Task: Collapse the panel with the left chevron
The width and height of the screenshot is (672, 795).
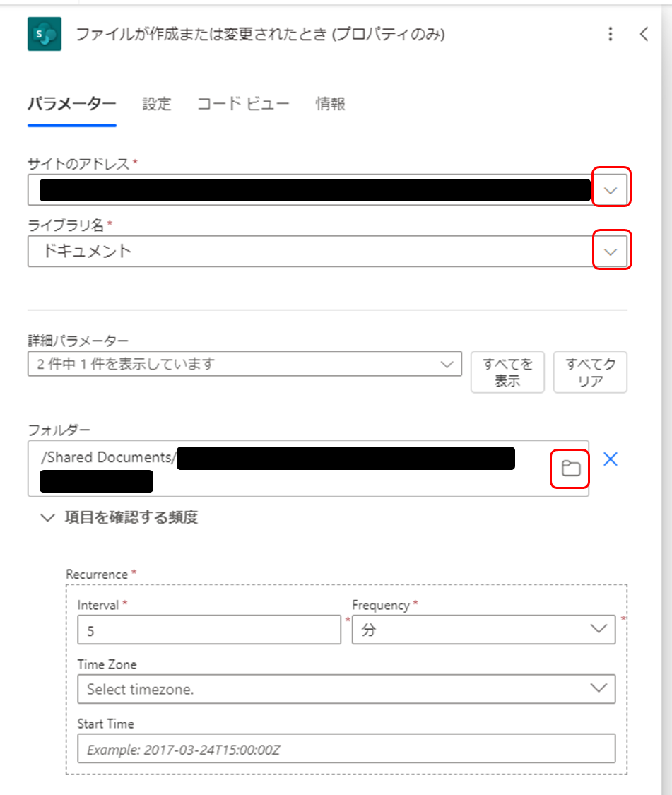Action: coord(644,34)
